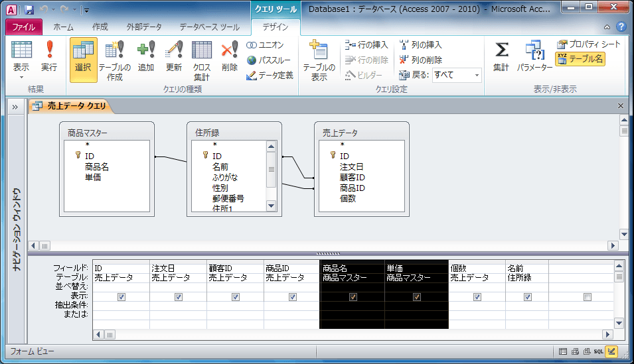Viewport: 634px width, 364px height.
Task: Click the ユニオン union query option
Action: pos(266,45)
